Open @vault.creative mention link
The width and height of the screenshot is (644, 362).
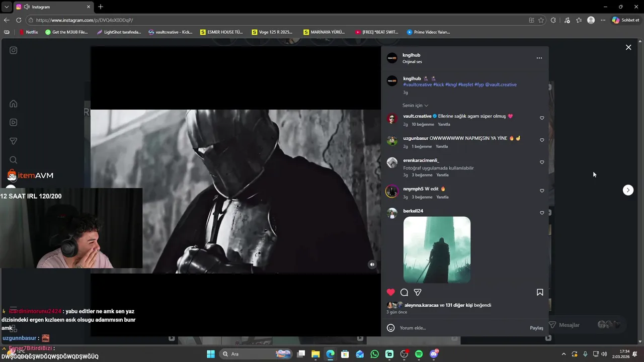click(501, 84)
